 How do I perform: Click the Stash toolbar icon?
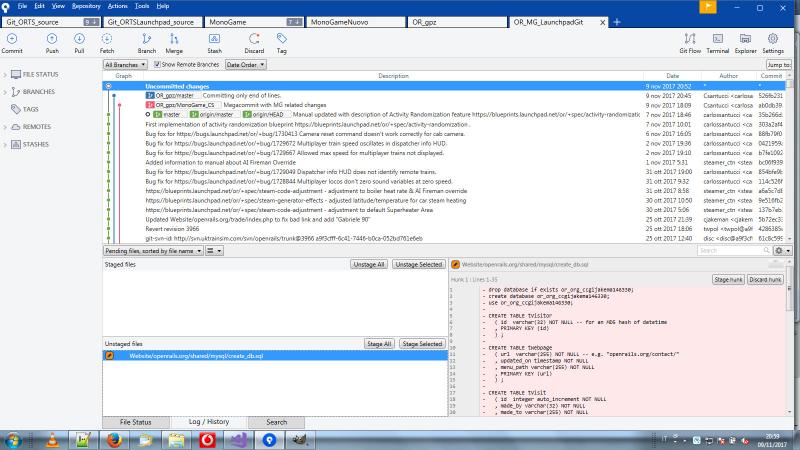pos(214,43)
